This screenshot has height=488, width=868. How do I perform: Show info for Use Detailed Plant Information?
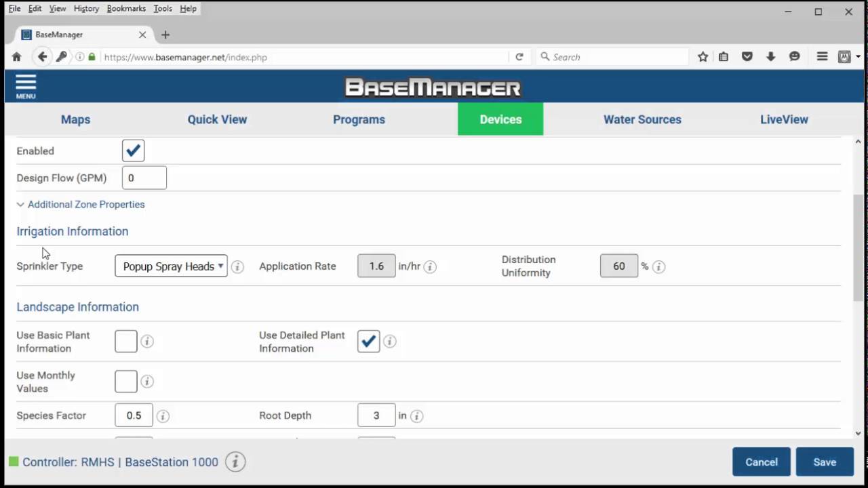point(389,342)
